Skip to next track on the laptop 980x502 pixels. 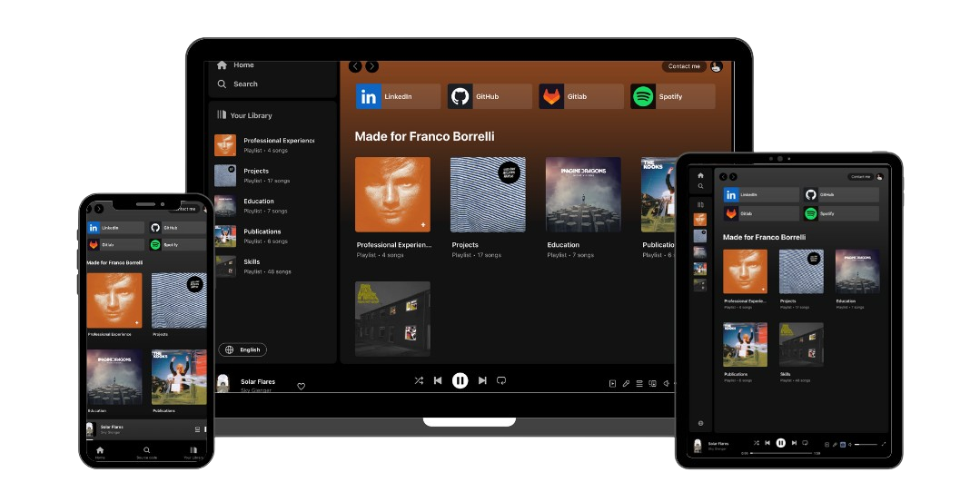click(x=482, y=380)
